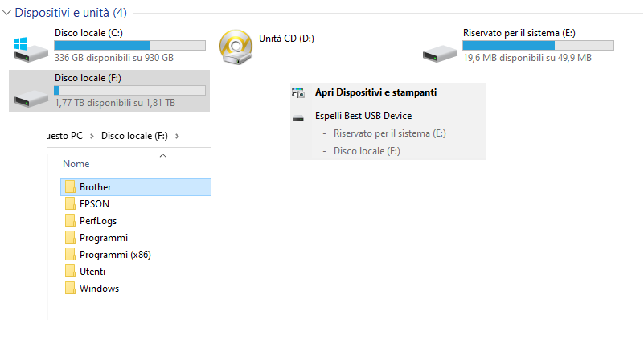This screenshot has width=644, height=344.
Task: Click the USB drive icon beside Espelli
Action: pyautogui.click(x=298, y=118)
